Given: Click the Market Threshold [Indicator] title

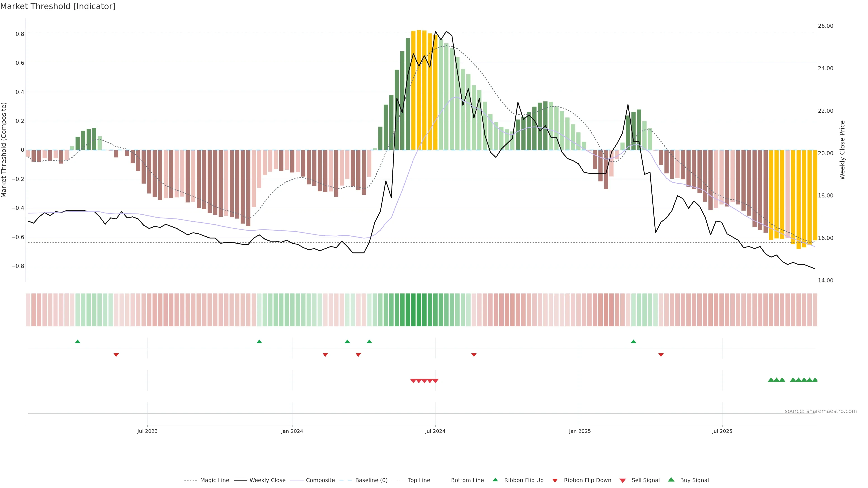Looking at the screenshot, I should pos(58,6).
